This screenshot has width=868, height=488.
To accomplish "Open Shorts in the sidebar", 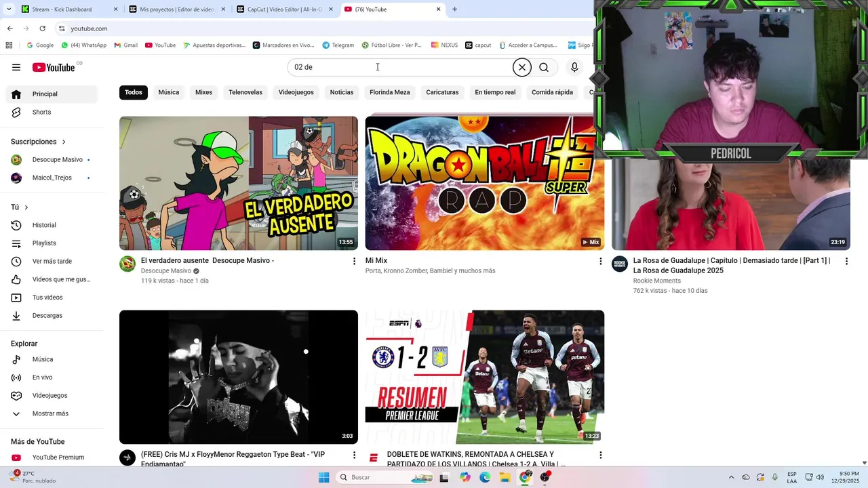I will (52, 112).
